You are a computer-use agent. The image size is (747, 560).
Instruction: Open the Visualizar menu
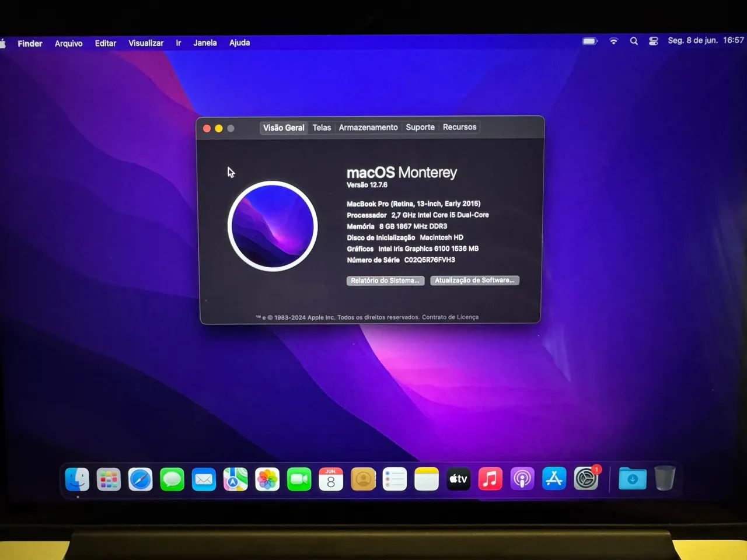146,43
